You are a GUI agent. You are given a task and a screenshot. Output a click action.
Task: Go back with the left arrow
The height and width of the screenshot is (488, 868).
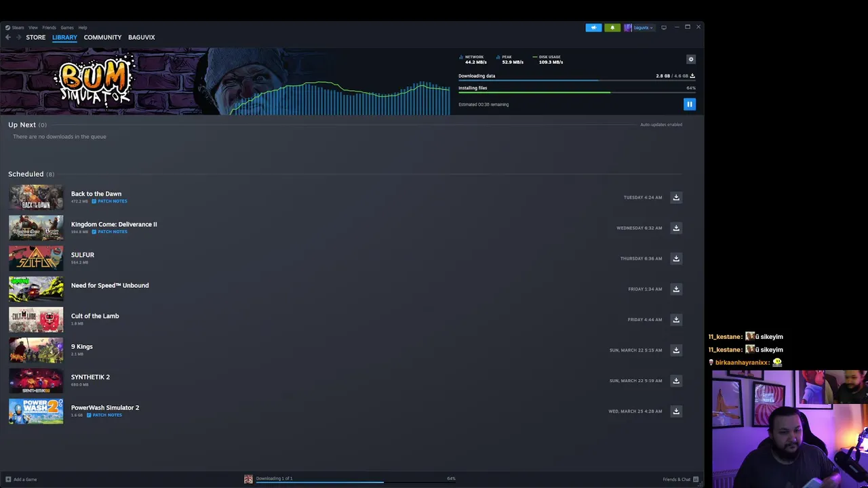pos(8,37)
